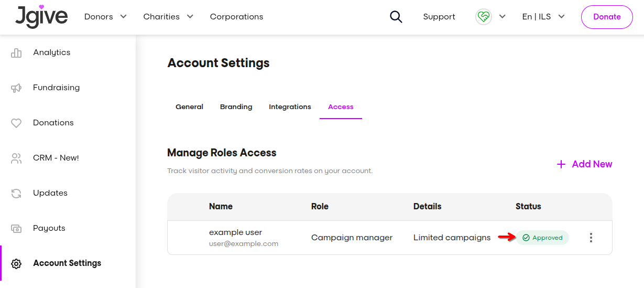Viewport: 644px width, 288px height.
Task: Click the Donations heart icon
Action: pyautogui.click(x=16, y=123)
